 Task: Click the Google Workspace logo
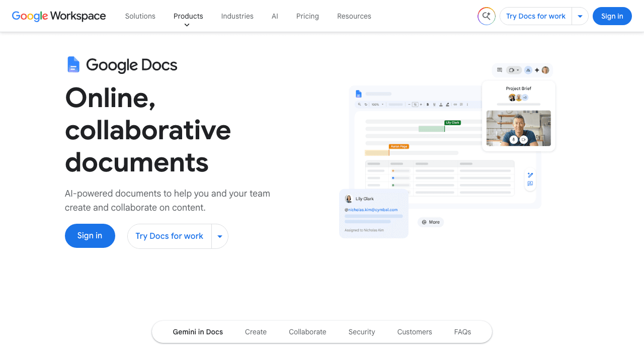[x=59, y=16]
